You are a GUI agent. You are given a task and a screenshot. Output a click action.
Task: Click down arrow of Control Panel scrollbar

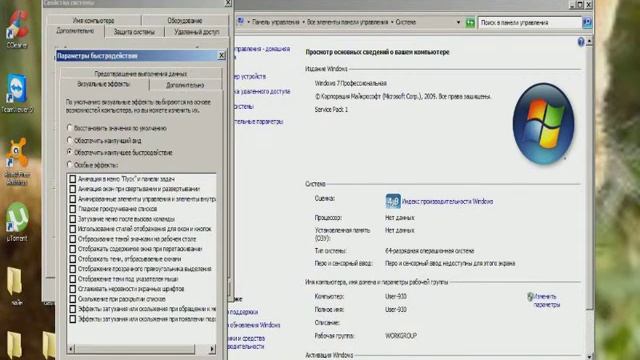coord(589,356)
